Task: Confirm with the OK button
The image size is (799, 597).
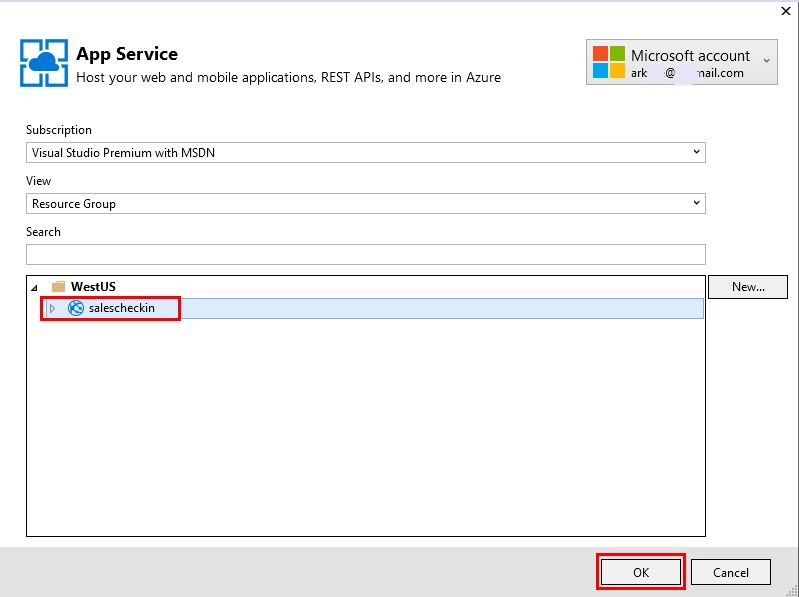Action: (x=641, y=572)
